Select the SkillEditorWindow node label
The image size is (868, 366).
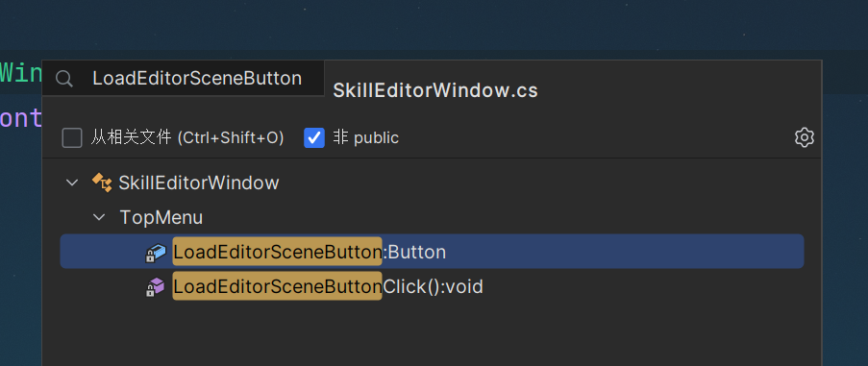click(x=199, y=183)
